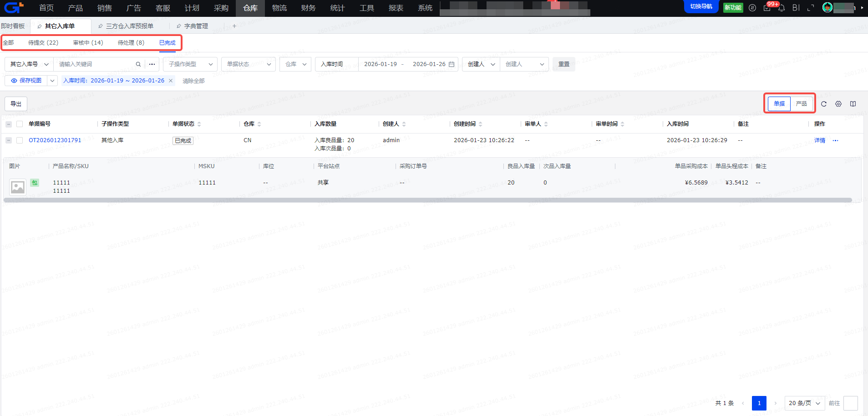
Task: Open the 物流 main menu
Action: 279,8
